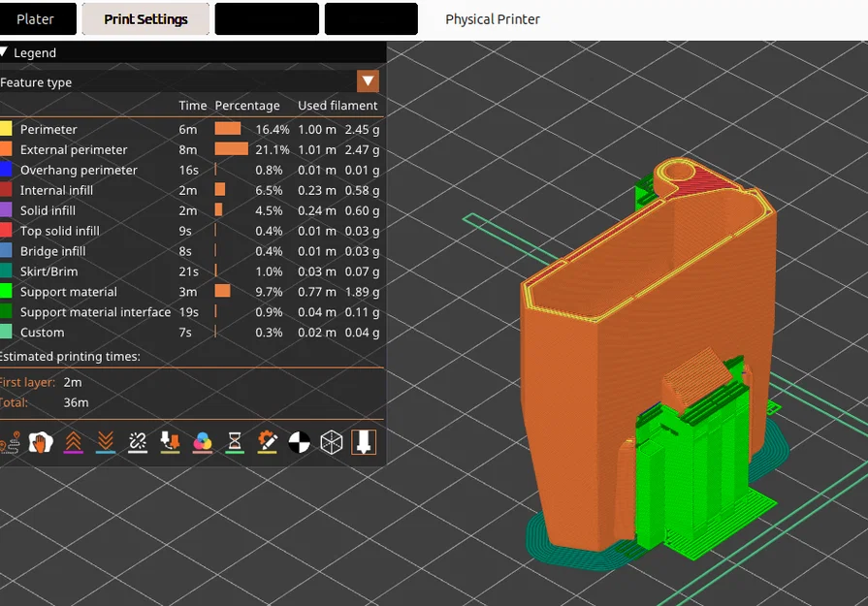Click the Bridge infill label
The height and width of the screenshot is (606, 868).
[x=53, y=251]
